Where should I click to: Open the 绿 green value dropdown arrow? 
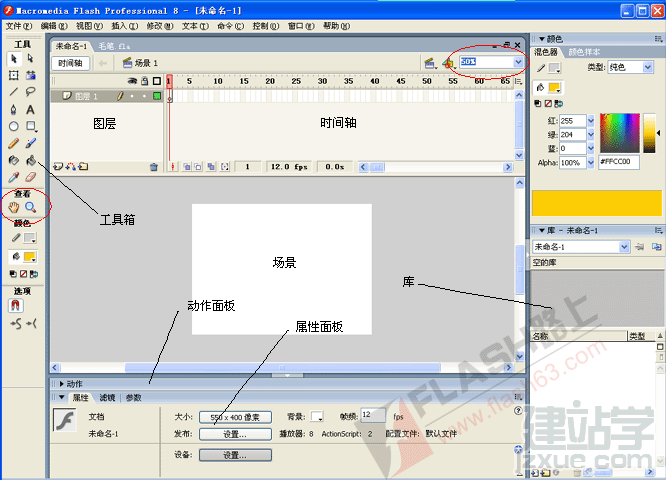[x=591, y=135]
